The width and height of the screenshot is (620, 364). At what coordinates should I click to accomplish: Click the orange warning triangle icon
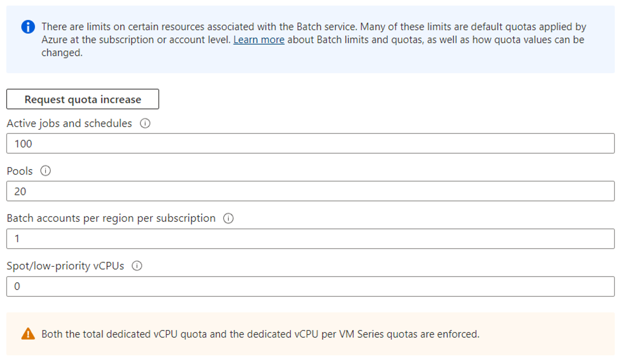point(28,334)
